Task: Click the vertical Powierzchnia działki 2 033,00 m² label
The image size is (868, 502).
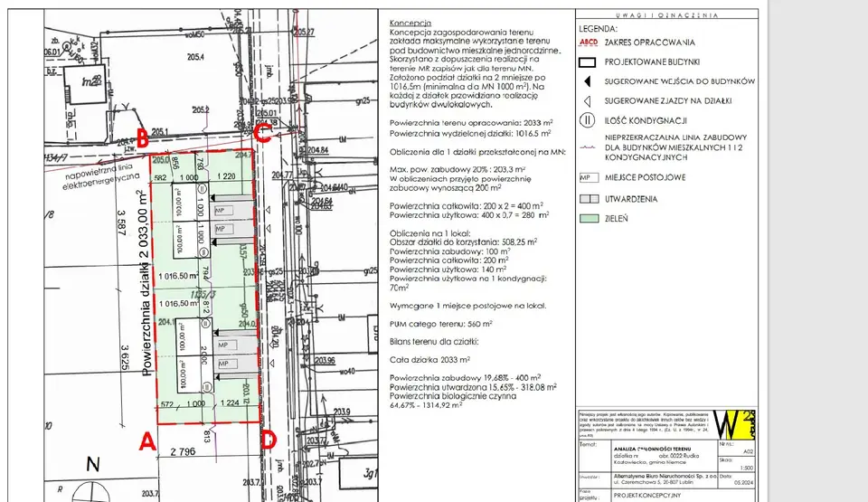Action: (x=146, y=283)
